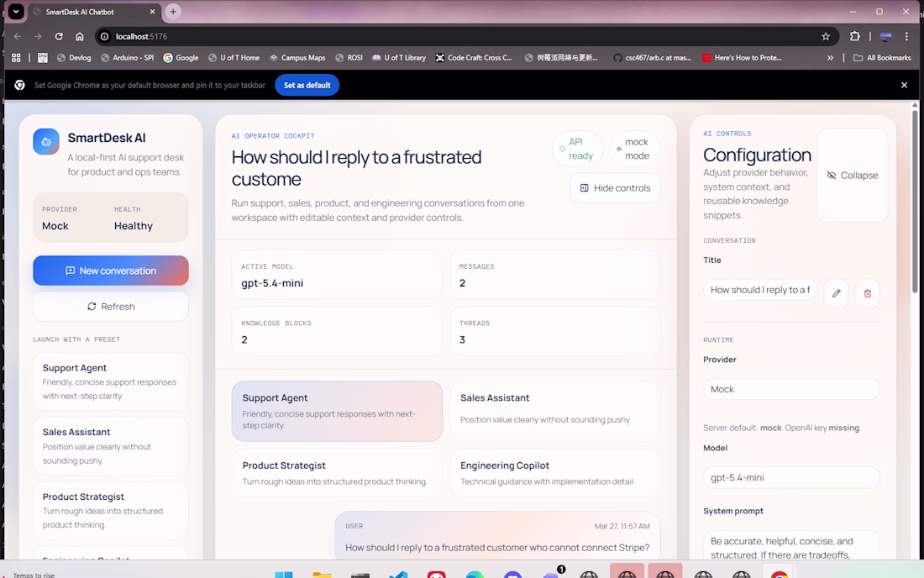Viewport: 924px width, 578px height.
Task: Click the mock mode status pill
Action: pyautogui.click(x=633, y=149)
